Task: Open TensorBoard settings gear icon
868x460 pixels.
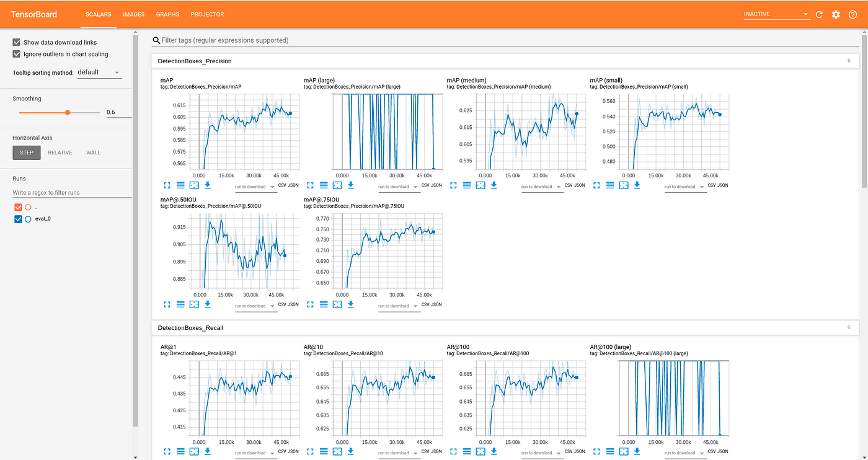Action: [836, 14]
